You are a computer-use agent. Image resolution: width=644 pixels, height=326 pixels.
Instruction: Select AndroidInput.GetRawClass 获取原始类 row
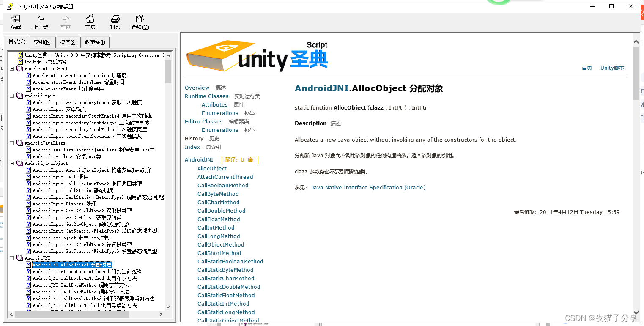(x=77, y=217)
